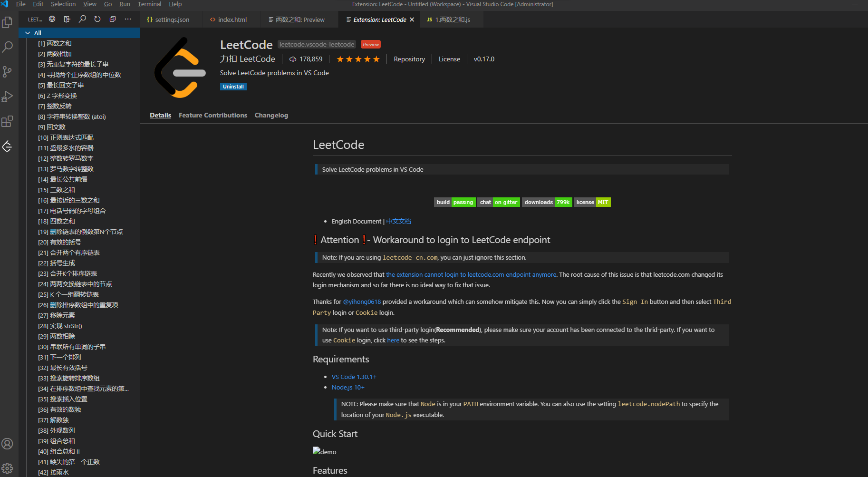The image size is (868, 477).
Task: Click the downloads 799k badge
Action: pyautogui.click(x=547, y=202)
